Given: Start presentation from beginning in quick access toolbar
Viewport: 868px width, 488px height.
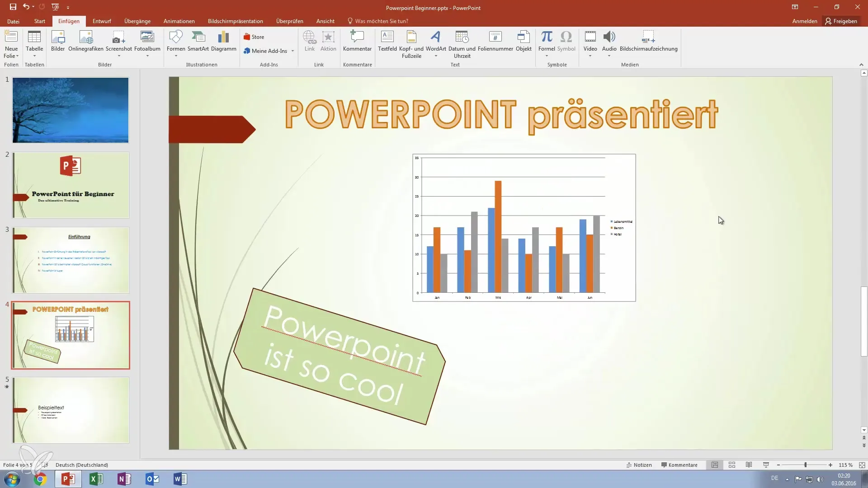Looking at the screenshot, I should pyautogui.click(x=55, y=7).
